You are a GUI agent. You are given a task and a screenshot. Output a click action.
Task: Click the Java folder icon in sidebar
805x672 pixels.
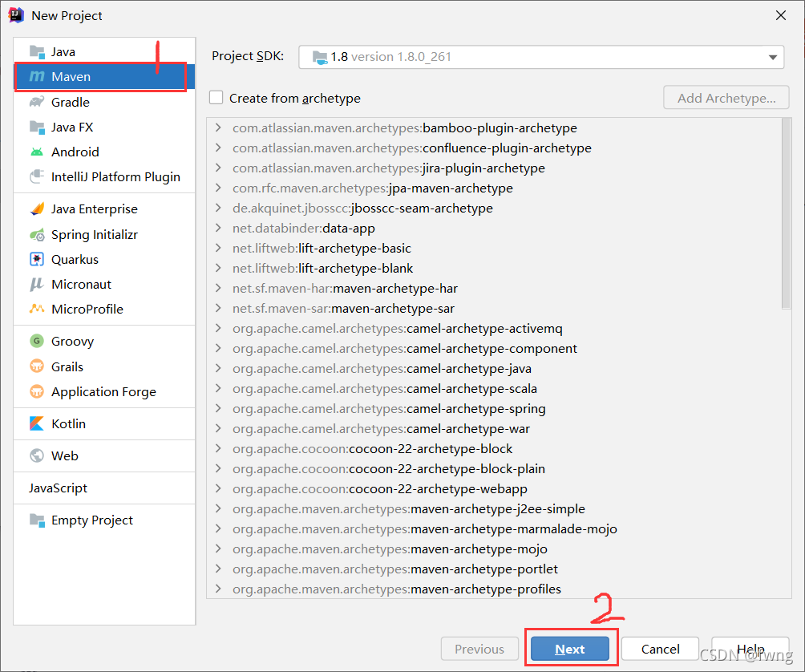[37, 52]
